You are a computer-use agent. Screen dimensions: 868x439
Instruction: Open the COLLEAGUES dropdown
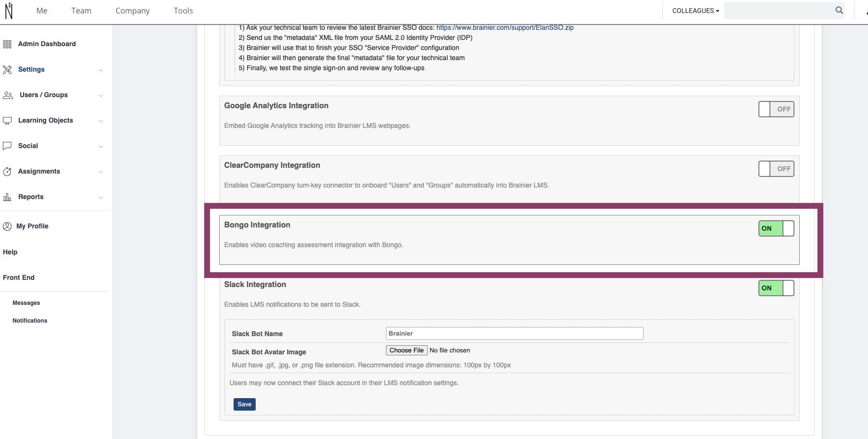[x=695, y=11]
